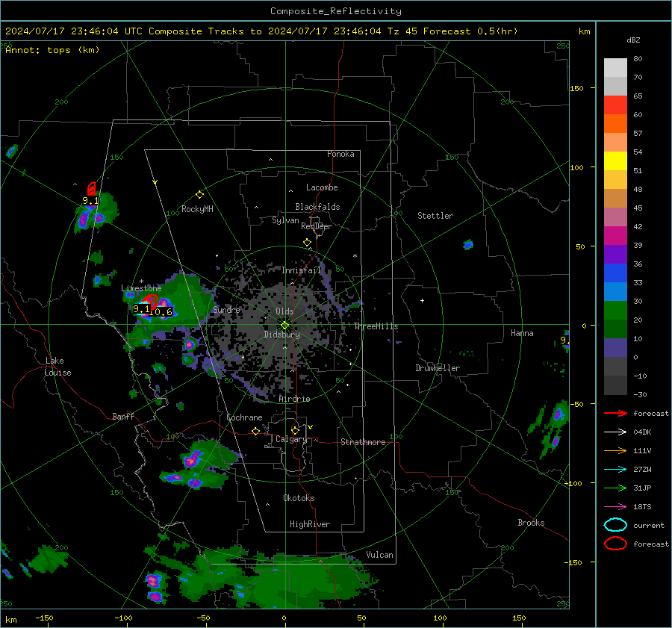Click the Cochrane city label

[x=244, y=417]
